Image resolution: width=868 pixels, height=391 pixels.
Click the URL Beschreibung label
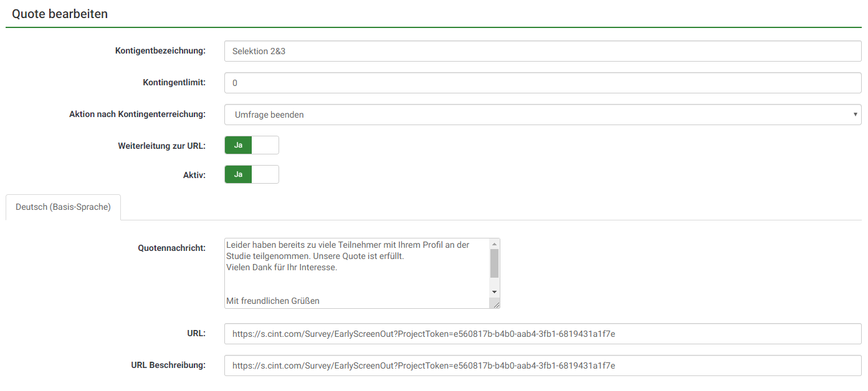click(168, 365)
